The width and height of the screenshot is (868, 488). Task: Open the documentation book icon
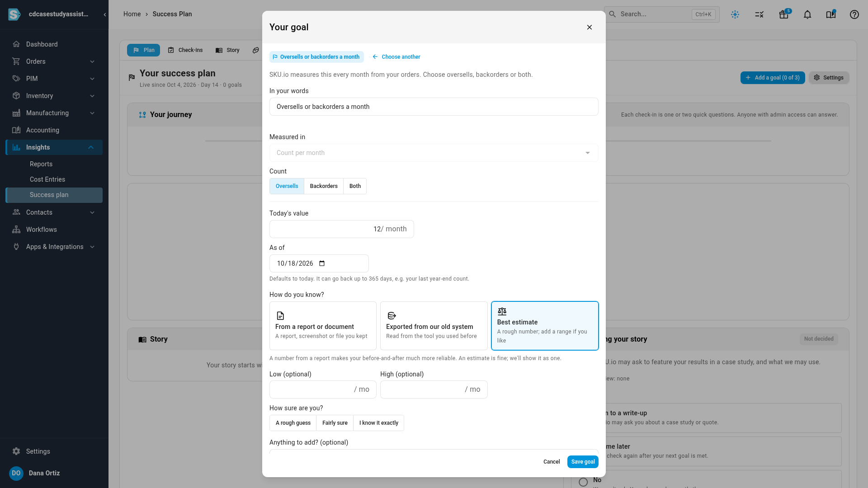831,14
